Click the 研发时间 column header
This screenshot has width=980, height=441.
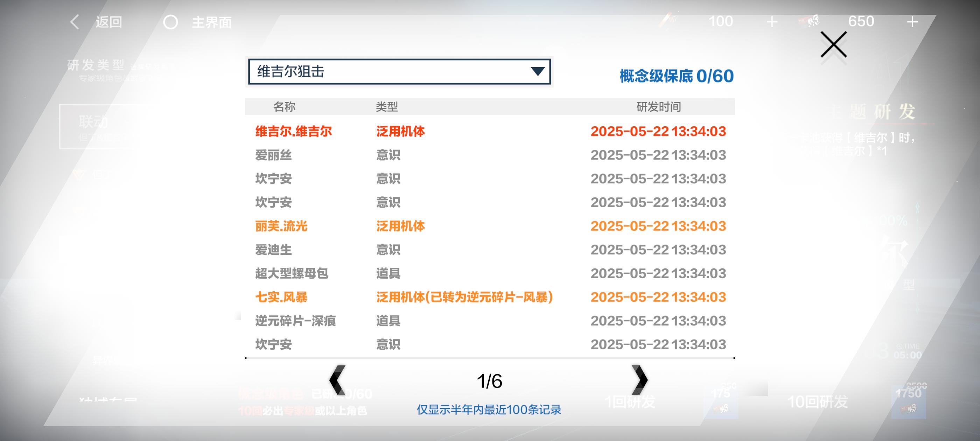click(659, 107)
